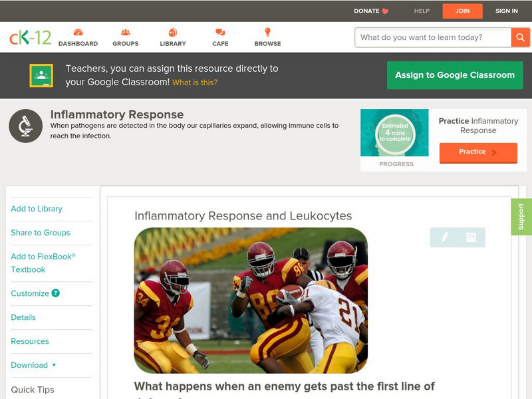Open the Library backpack icon
The height and width of the screenshot is (399, 532).
pyautogui.click(x=173, y=32)
